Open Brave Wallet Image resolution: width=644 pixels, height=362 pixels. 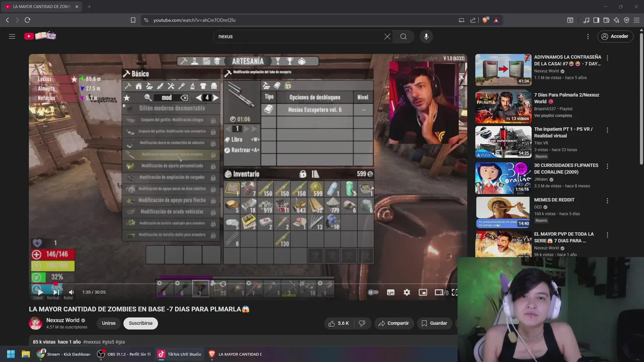(x=606, y=20)
